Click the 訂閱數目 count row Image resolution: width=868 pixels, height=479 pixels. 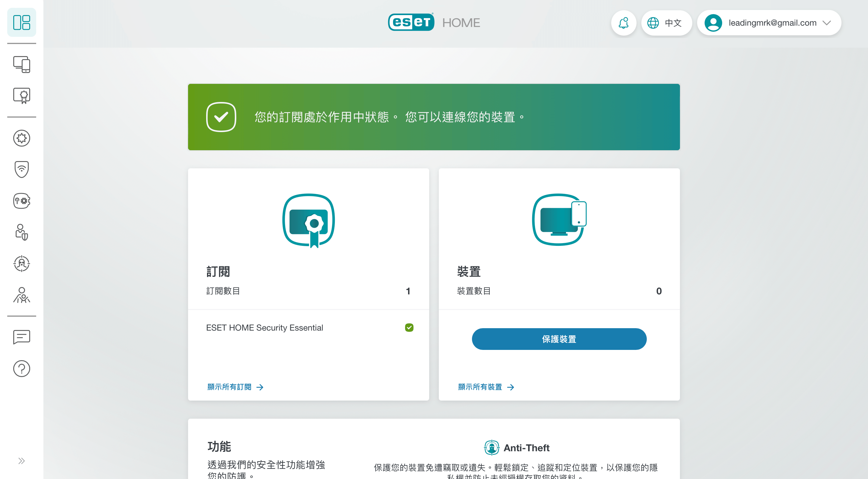308,291
